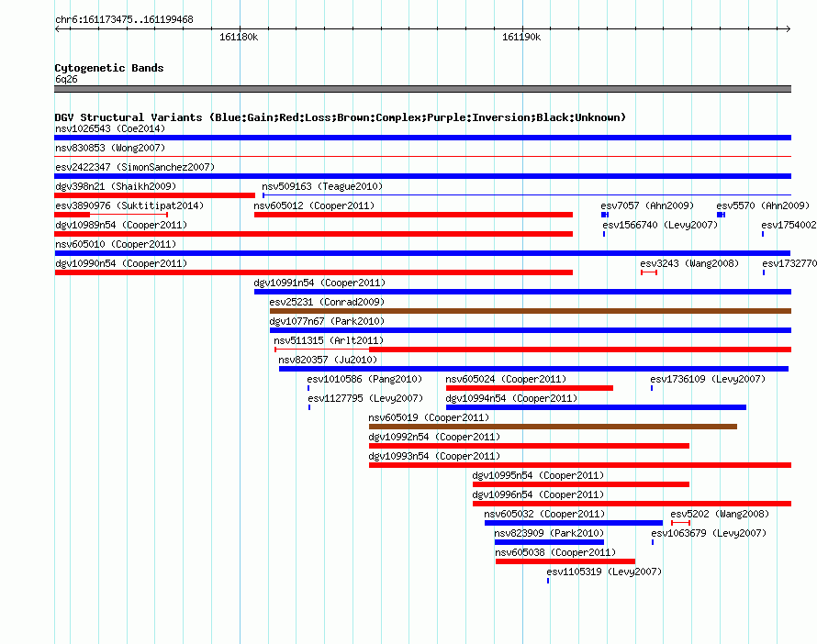Select the dgv10996n54 (Cooper2011) label
The height and width of the screenshot is (644, 817).
pos(538,494)
